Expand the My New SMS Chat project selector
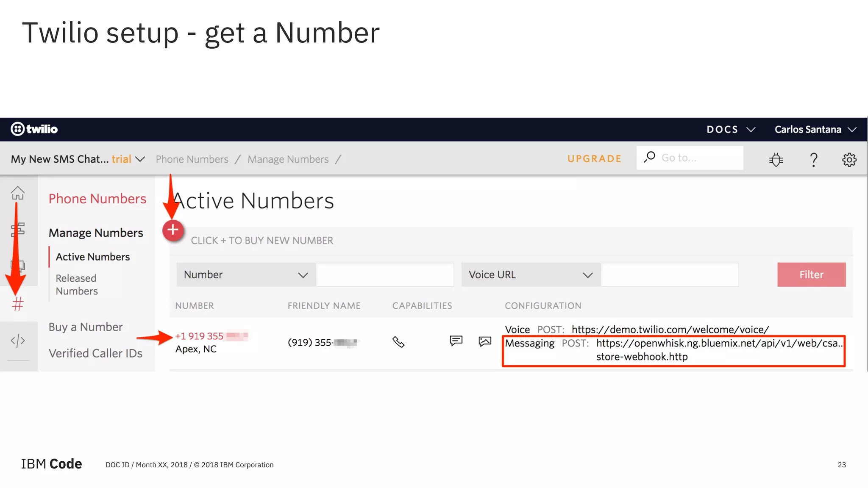 [78, 159]
